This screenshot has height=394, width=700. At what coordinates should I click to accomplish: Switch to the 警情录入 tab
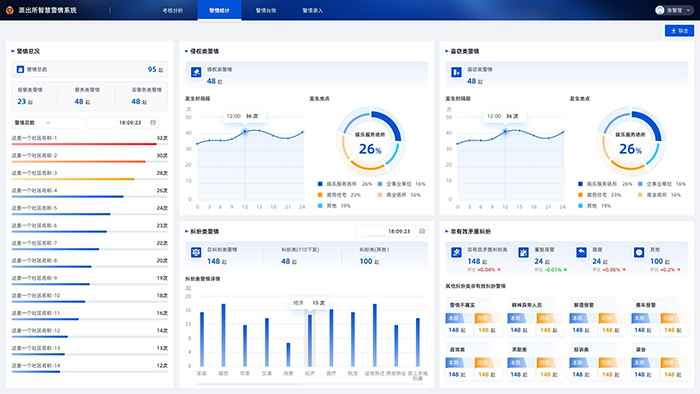coord(312,10)
